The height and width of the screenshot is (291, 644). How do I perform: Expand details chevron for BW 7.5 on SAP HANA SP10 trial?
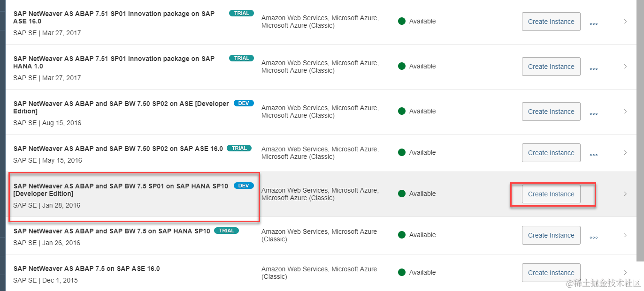click(x=625, y=235)
